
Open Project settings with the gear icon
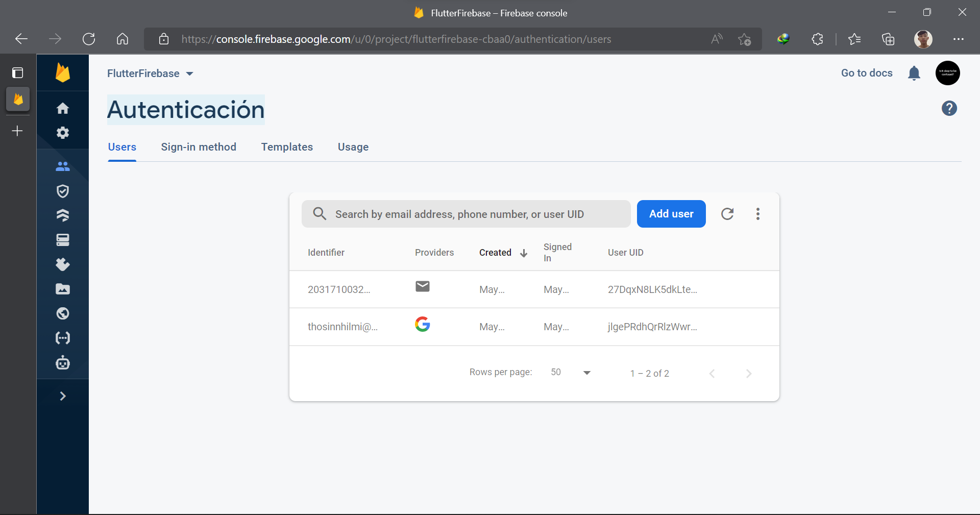click(62, 133)
